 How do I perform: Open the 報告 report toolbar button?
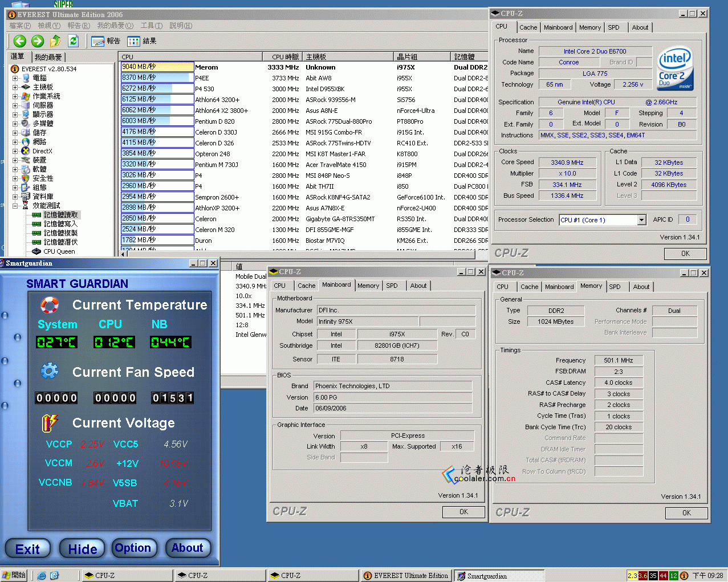(105, 41)
